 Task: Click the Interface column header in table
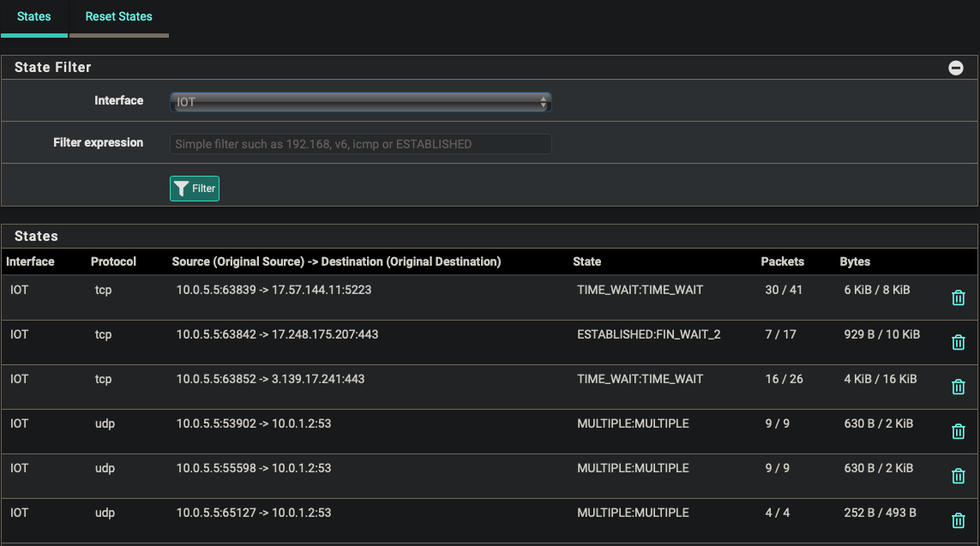tap(31, 261)
